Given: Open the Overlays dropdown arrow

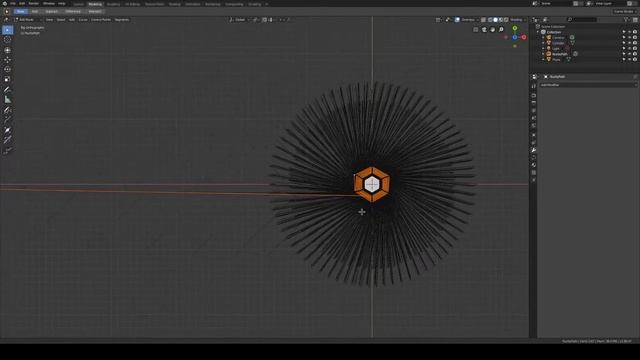Looking at the screenshot, I should click(477, 20).
